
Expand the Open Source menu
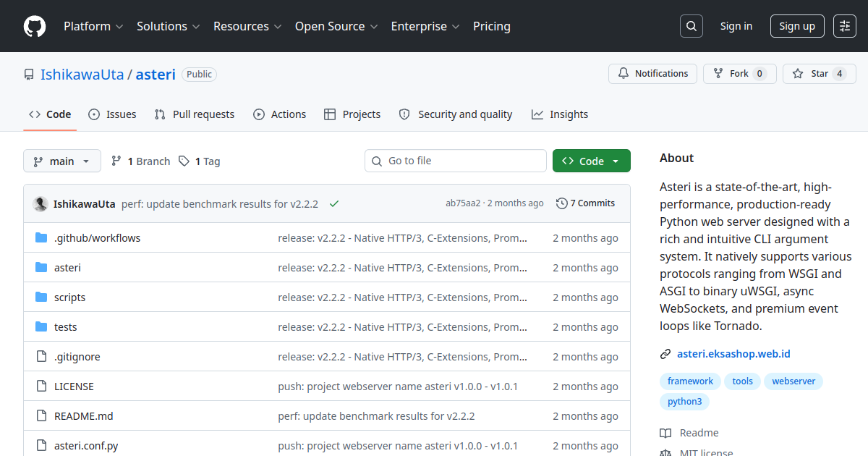[336, 26]
